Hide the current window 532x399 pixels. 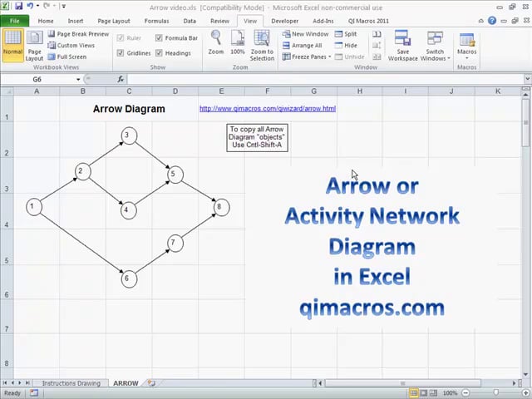point(346,45)
